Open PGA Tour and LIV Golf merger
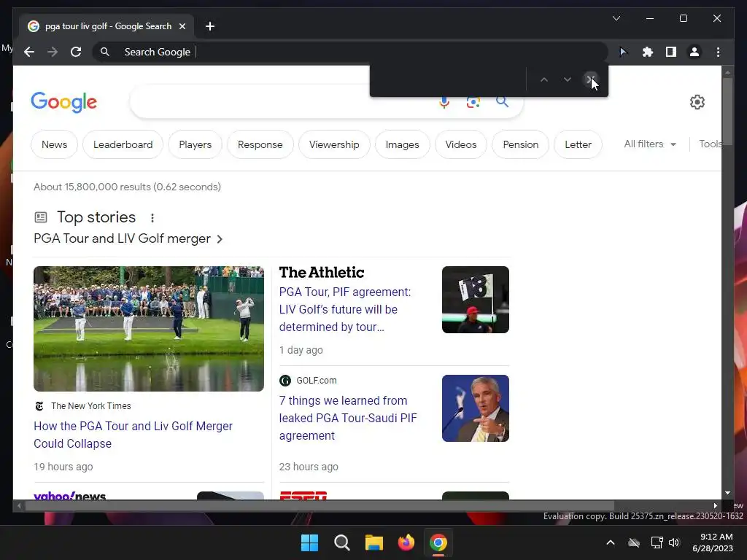 pyautogui.click(x=128, y=238)
